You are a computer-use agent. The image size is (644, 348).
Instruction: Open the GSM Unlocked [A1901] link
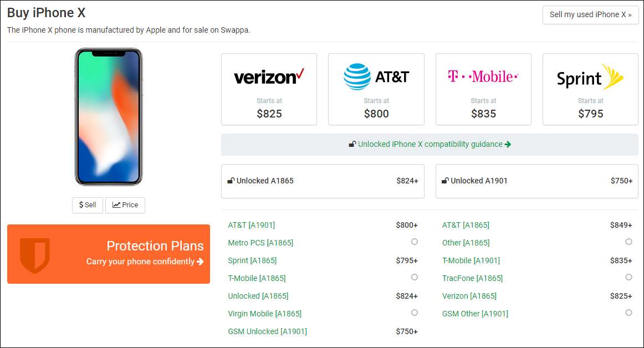tap(267, 331)
